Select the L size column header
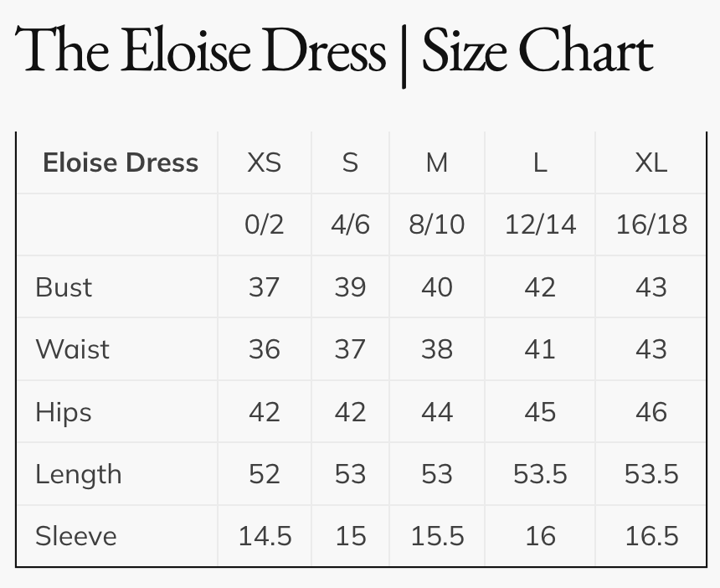The width and height of the screenshot is (720, 588). [x=540, y=162]
